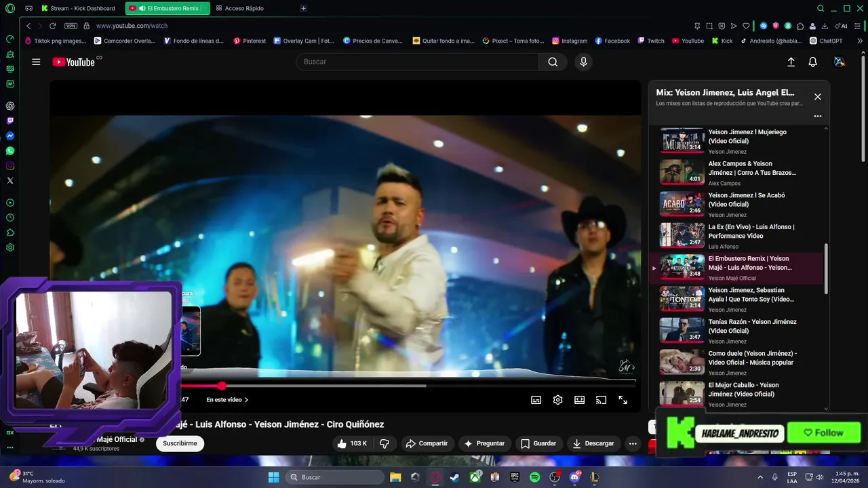The height and width of the screenshot is (488, 868).
Task: Open X (Twitter) in the Opera sidebar
Action: [10, 181]
